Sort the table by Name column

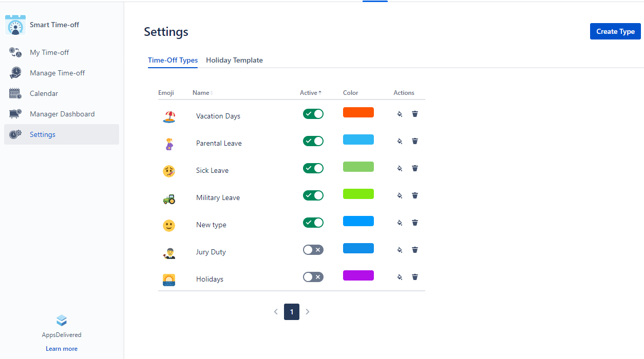(202, 93)
